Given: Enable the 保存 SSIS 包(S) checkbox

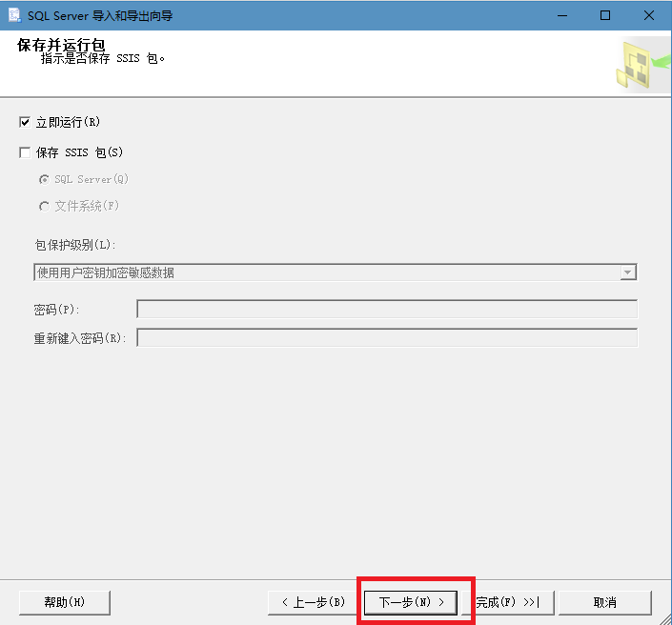Looking at the screenshot, I should click(25, 152).
